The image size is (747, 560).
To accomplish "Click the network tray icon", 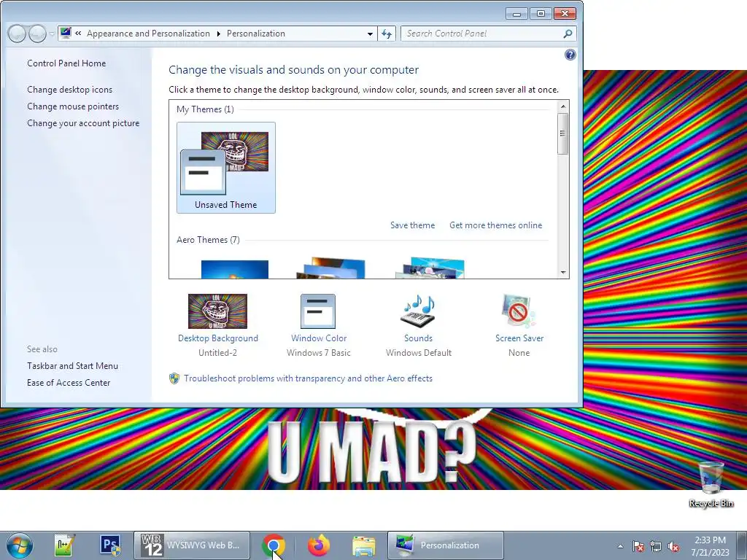I will point(656,546).
